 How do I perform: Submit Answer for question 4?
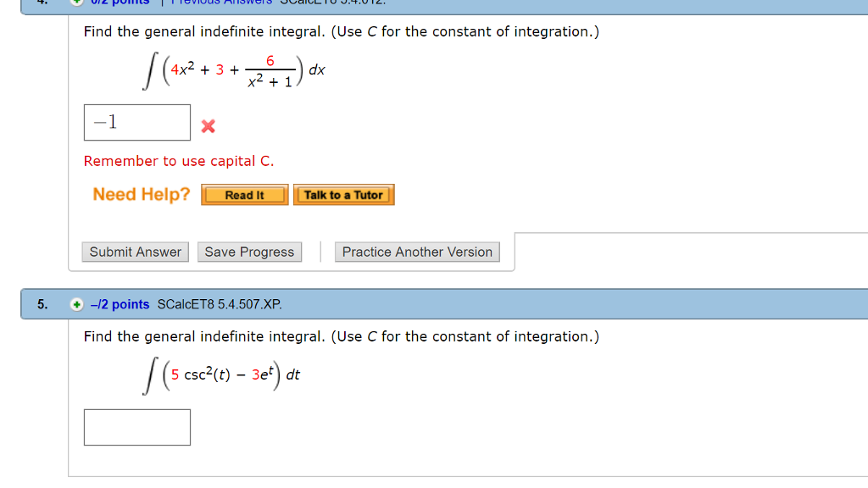tap(135, 252)
